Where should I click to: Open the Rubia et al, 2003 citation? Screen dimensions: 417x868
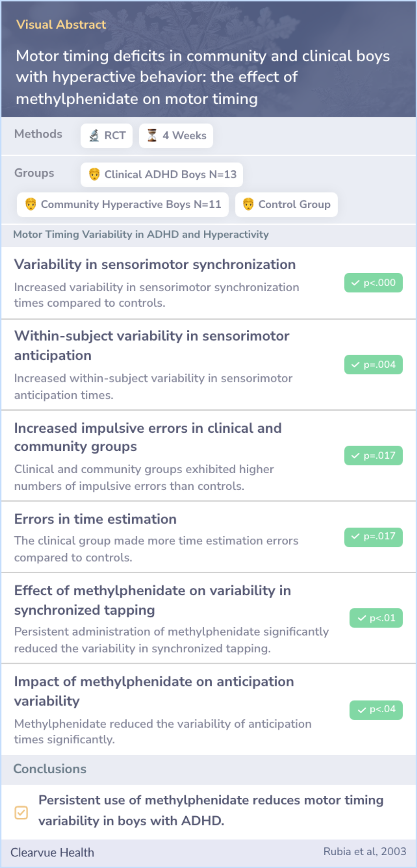[364, 851]
